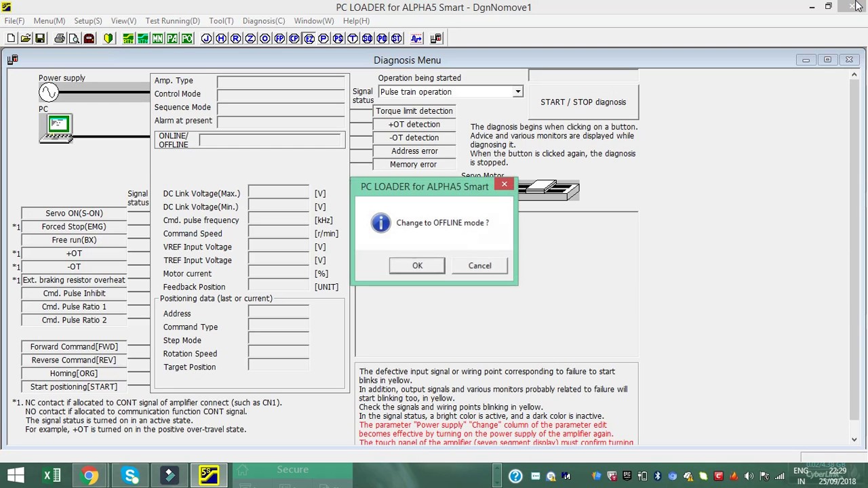Viewport: 868px width, 488px height.
Task: Click the Free run(BX) signal box
Action: point(74,240)
